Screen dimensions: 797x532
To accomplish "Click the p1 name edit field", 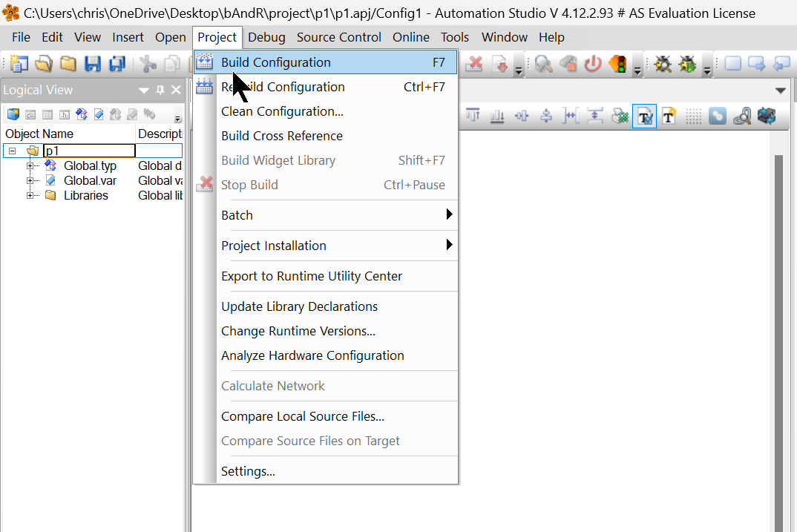I will pos(90,151).
